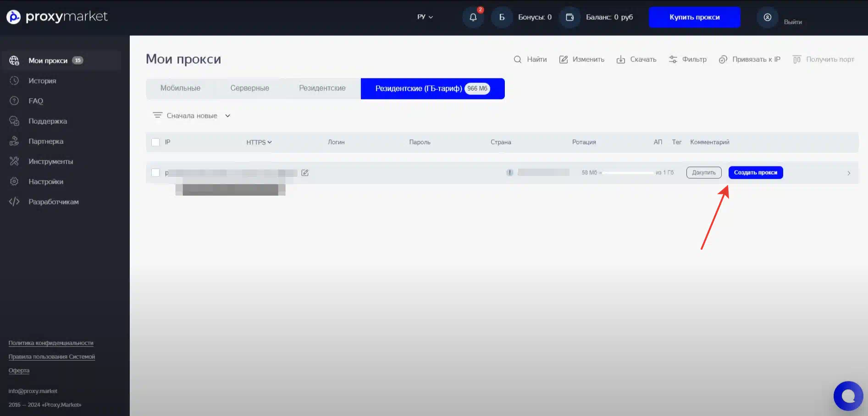
Task: Click the Комментарий column header
Action: 710,142
